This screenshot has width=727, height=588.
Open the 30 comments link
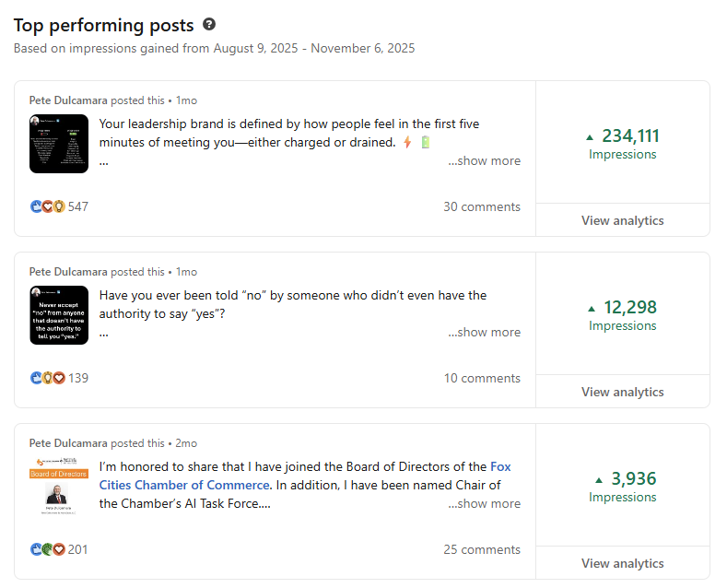pyautogui.click(x=481, y=206)
